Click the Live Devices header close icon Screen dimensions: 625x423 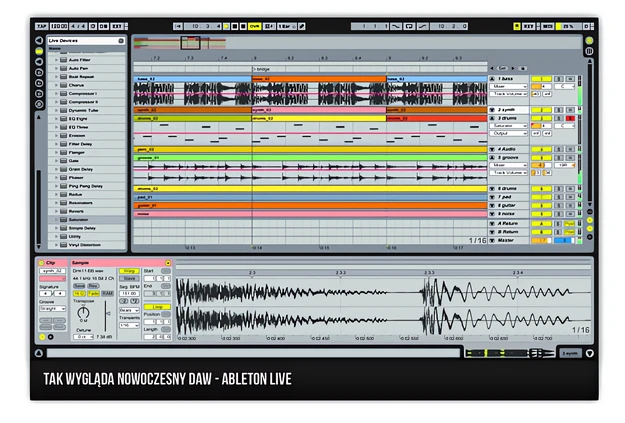pos(121,41)
